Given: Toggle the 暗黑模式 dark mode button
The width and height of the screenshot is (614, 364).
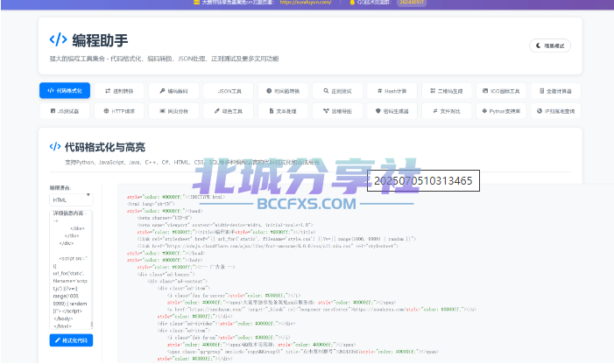Looking at the screenshot, I should [550, 45].
